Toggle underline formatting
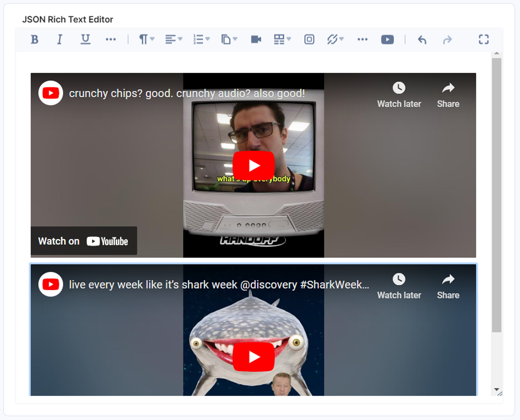The height and width of the screenshot is (420, 520). coord(85,39)
